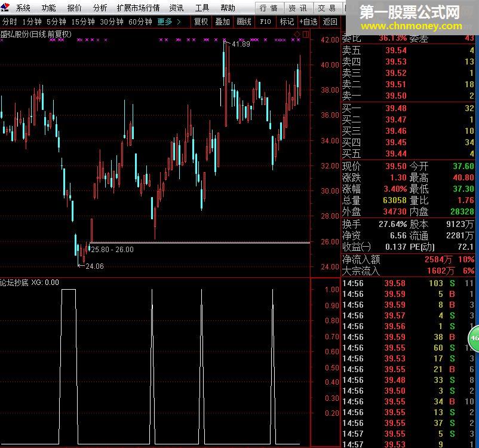Open the 帮助 menu

coord(228,8)
